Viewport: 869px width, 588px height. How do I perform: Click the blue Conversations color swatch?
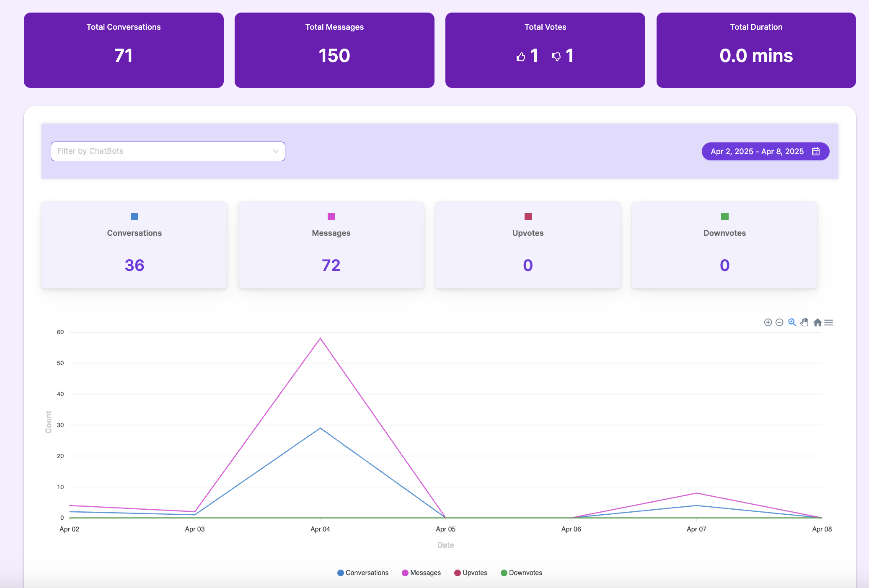tap(134, 217)
